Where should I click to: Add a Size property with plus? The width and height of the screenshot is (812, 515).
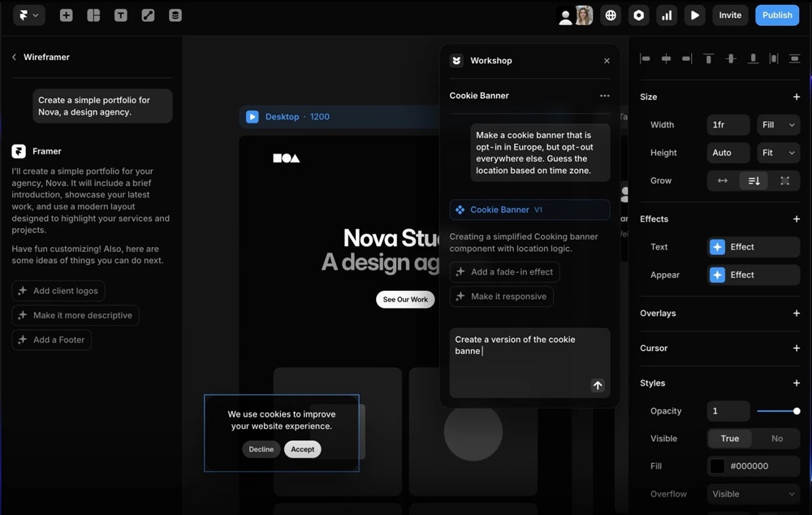coord(797,97)
